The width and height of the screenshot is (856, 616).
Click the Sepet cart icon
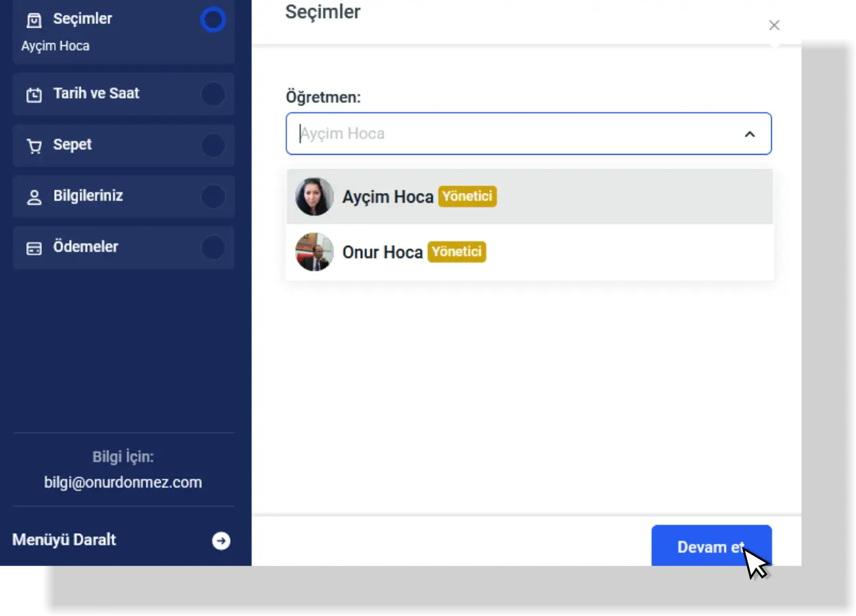tap(34, 146)
